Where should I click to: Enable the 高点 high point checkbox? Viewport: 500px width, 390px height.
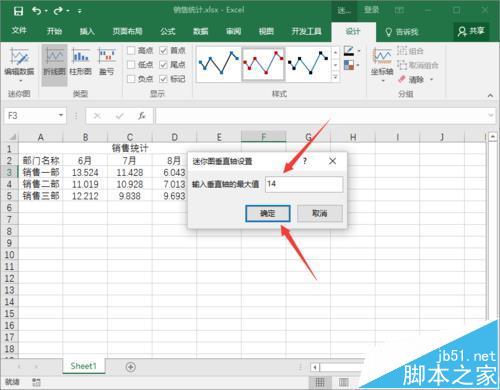coord(131,51)
